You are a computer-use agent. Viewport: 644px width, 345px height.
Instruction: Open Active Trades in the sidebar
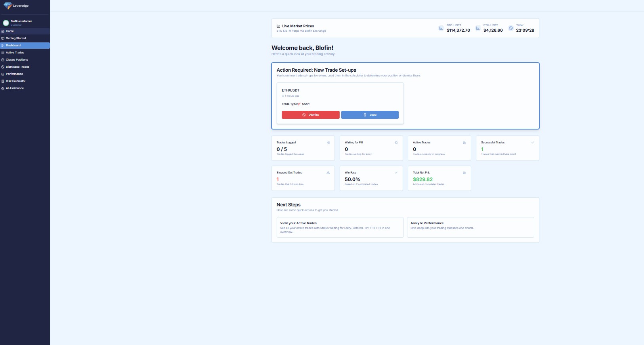click(x=25, y=53)
